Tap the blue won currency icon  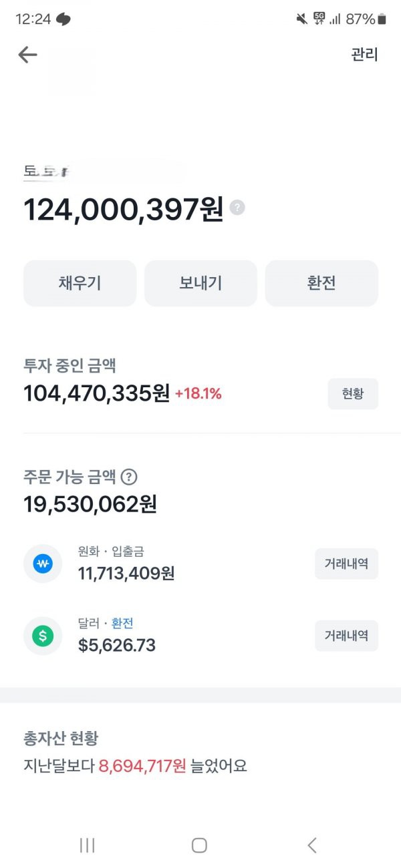[43, 564]
